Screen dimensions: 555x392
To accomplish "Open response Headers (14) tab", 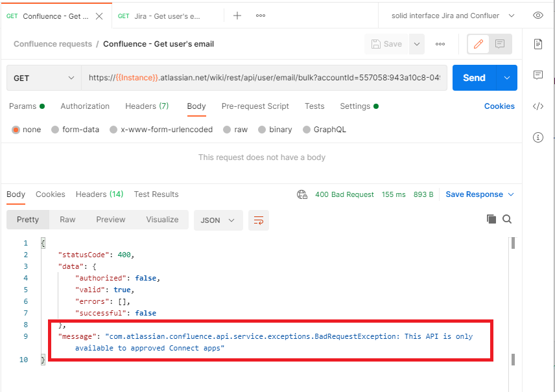I will [x=99, y=194].
